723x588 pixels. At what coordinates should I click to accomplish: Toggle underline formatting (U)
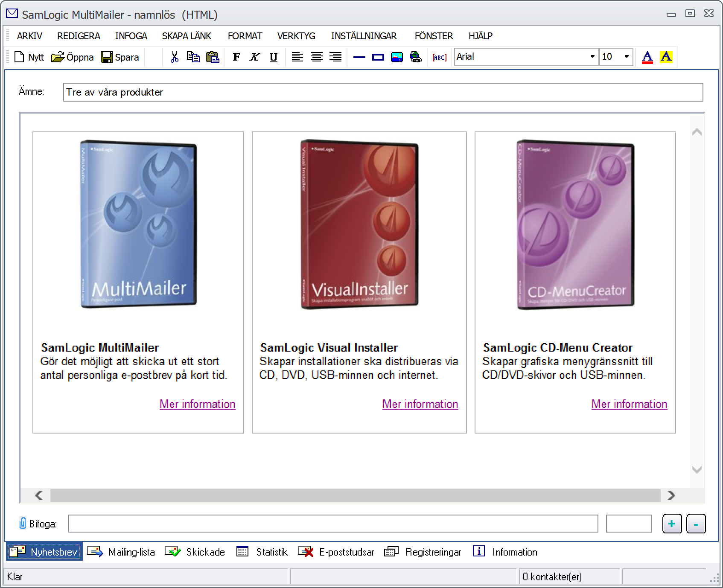[274, 57]
